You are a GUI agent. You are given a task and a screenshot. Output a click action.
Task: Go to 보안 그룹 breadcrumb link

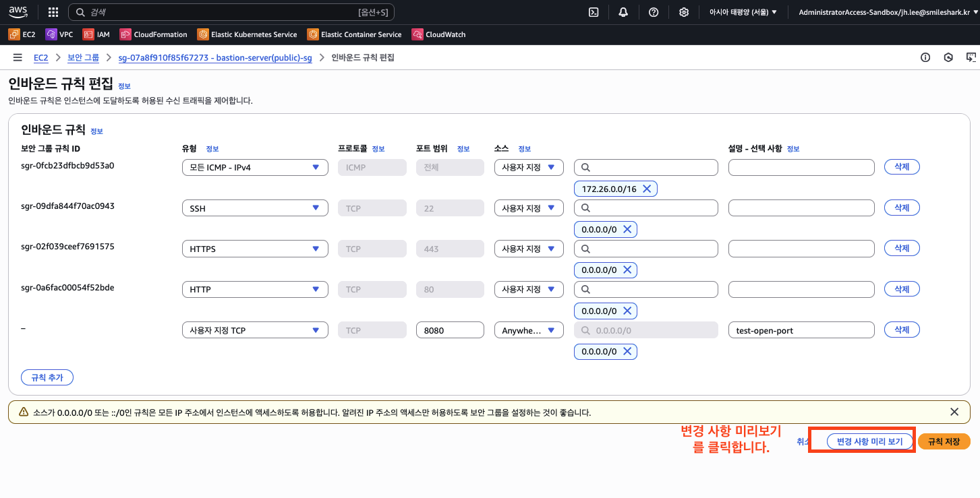[x=83, y=58]
